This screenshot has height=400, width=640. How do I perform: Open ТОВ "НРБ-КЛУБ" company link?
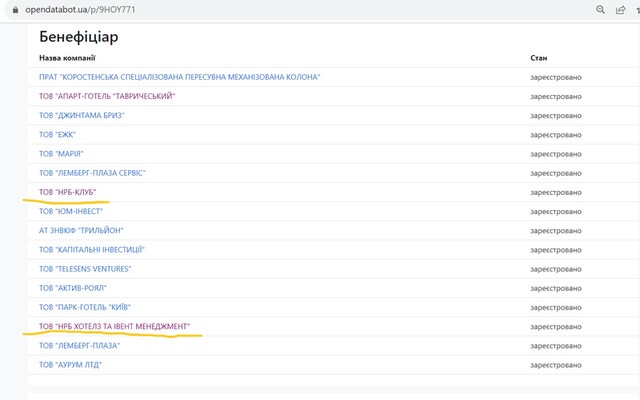[x=68, y=192]
